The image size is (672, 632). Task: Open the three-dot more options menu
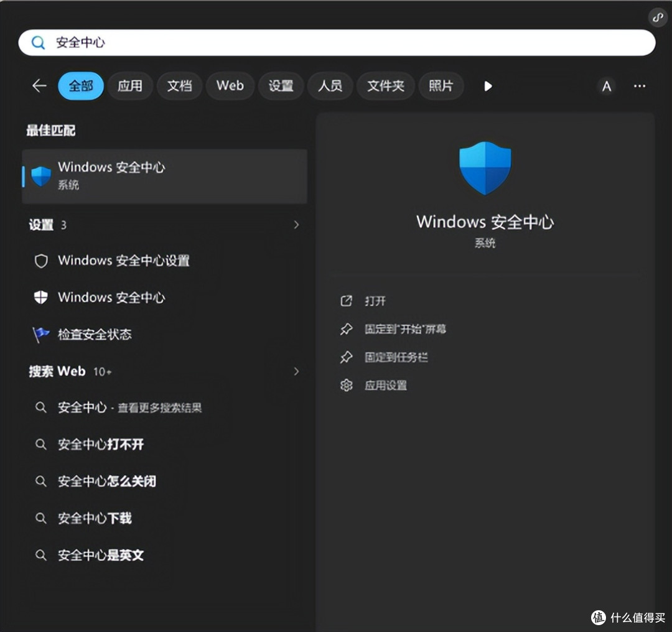640,86
